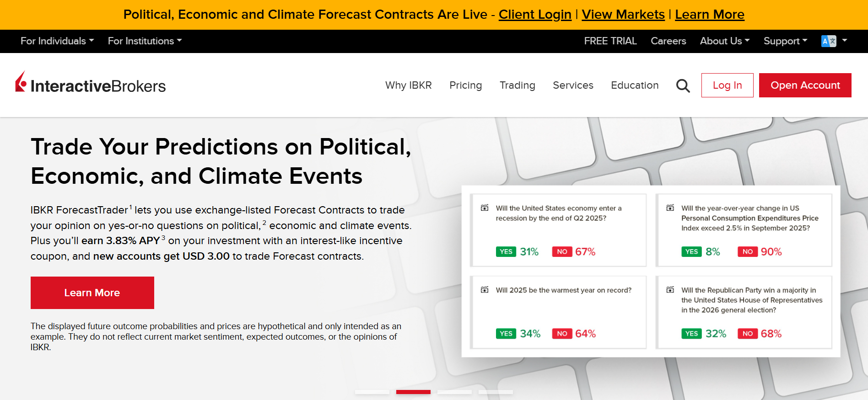Click the red Learn More hero button

pos(92,293)
